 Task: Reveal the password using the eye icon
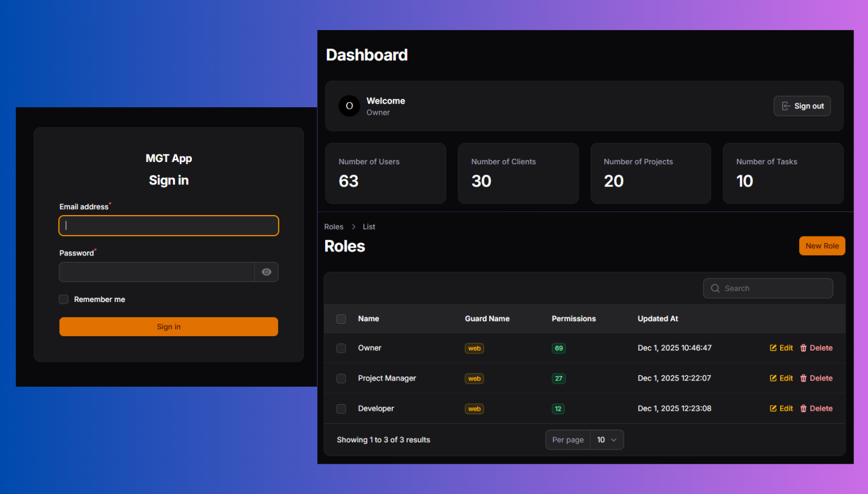[x=267, y=272]
